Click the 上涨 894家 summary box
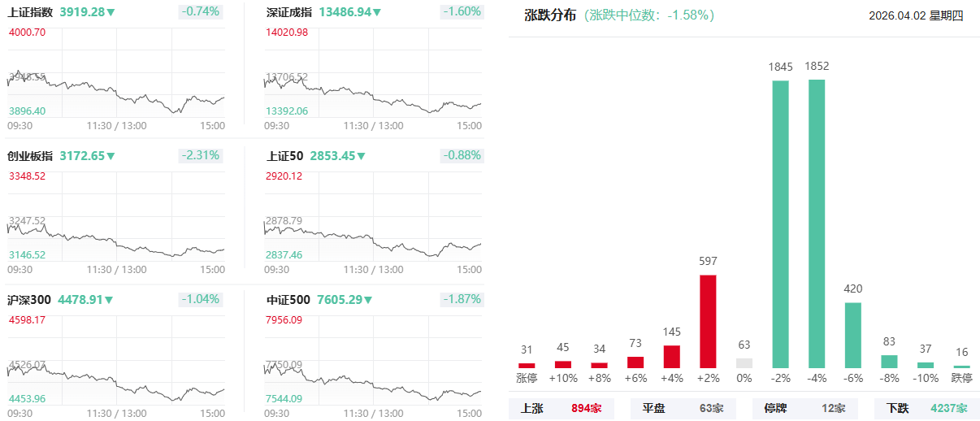The height and width of the screenshot is (421, 980). [x=562, y=408]
